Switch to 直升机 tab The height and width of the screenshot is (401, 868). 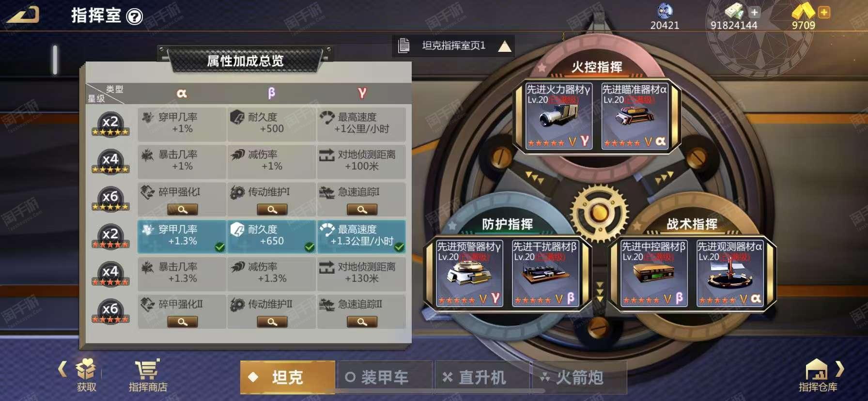[482, 377]
